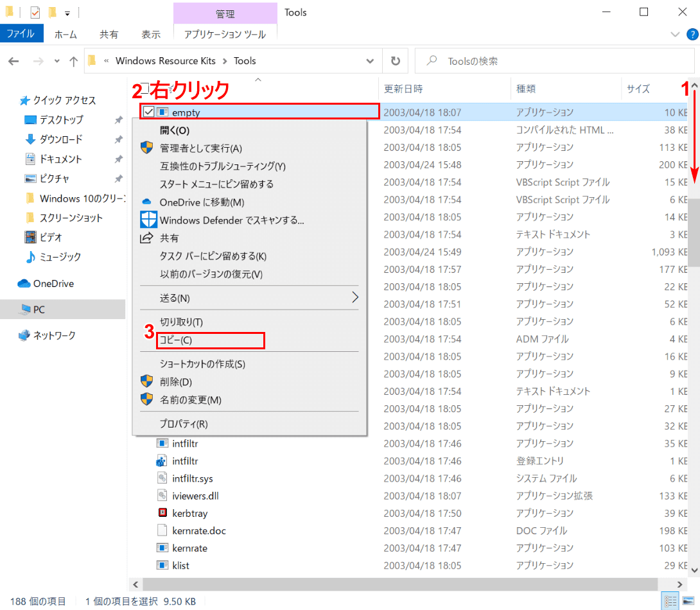Viewport: 700px width, 610px height.
Task: Uncheck the empty file checkbox
Action: point(148,112)
